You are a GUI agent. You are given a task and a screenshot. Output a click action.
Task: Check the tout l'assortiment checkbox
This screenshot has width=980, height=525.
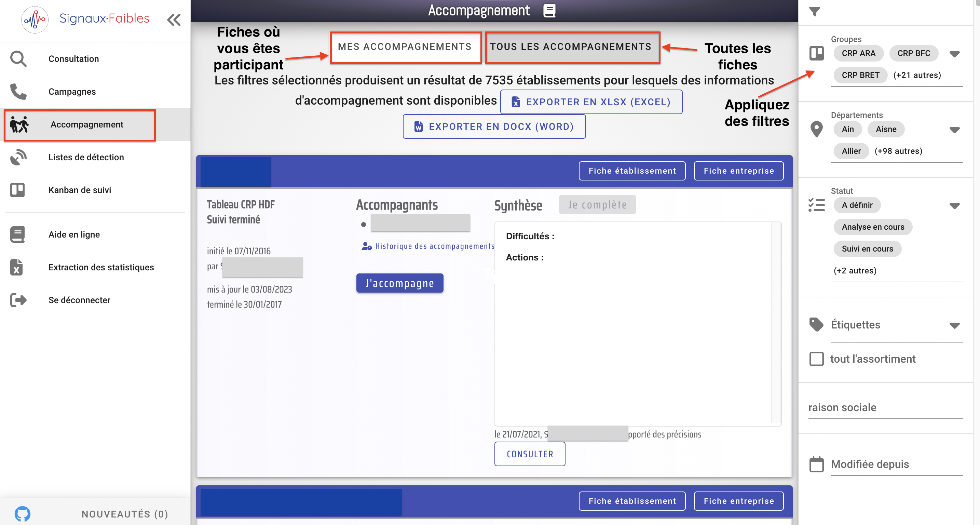[x=816, y=359]
